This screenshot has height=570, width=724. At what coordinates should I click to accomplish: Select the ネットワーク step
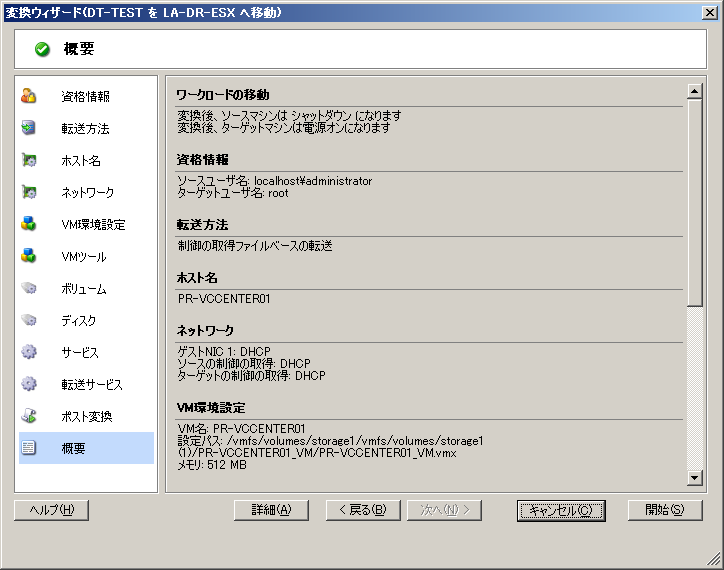pos(88,192)
